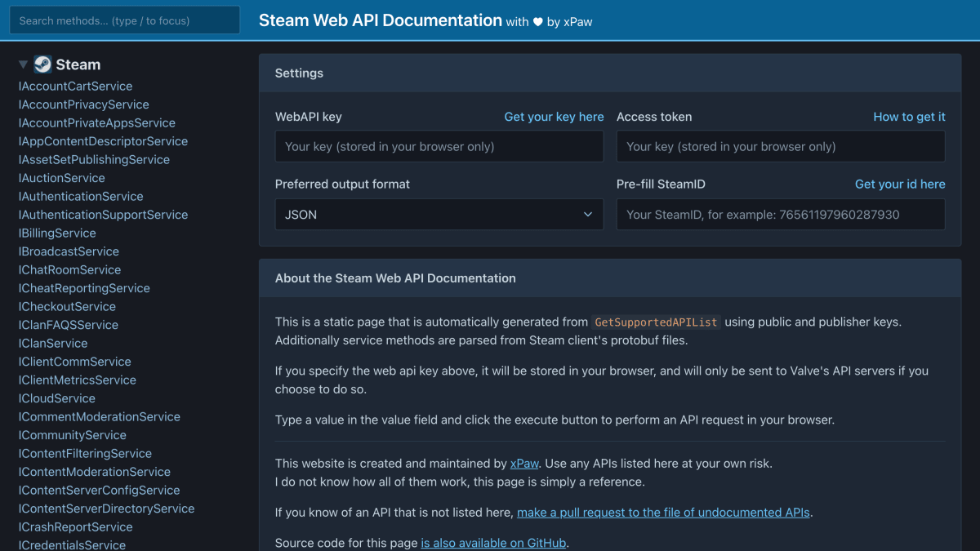Click the About the Steam Web API Documentation heading

click(395, 278)
